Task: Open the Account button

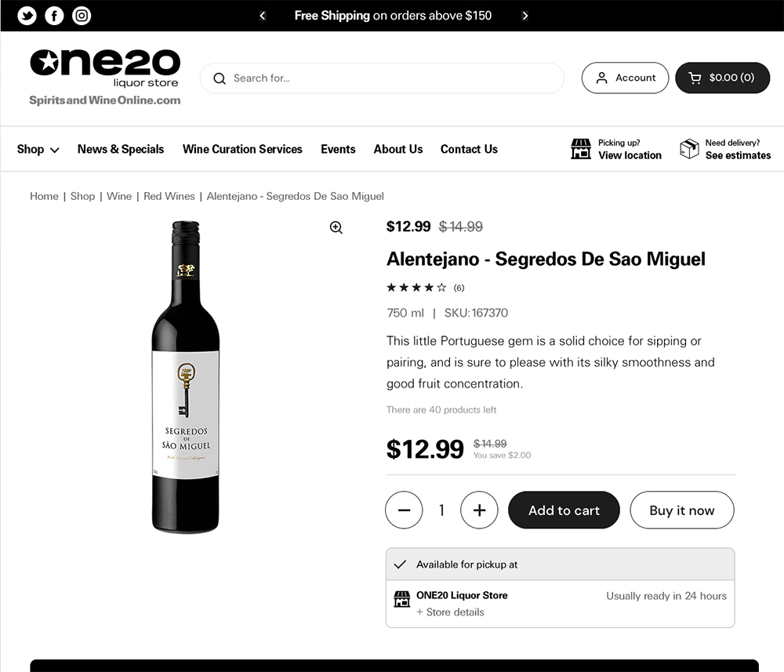Action: coord(625,78)
